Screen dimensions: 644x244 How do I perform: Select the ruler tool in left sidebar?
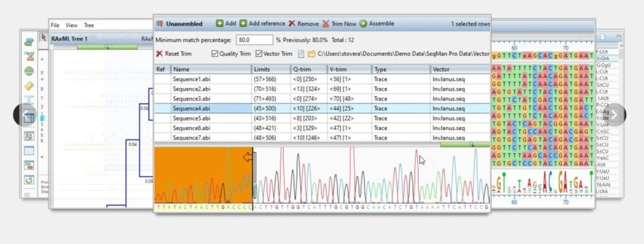(x=29, y=86)
